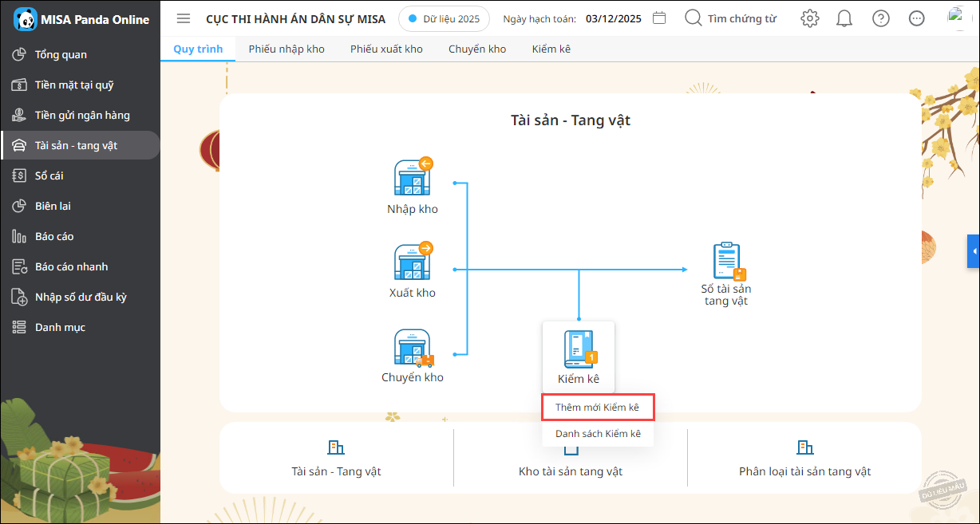Open Phân loại tài sản tang vật link
The image size is (980, 524).
pos(804,459)
